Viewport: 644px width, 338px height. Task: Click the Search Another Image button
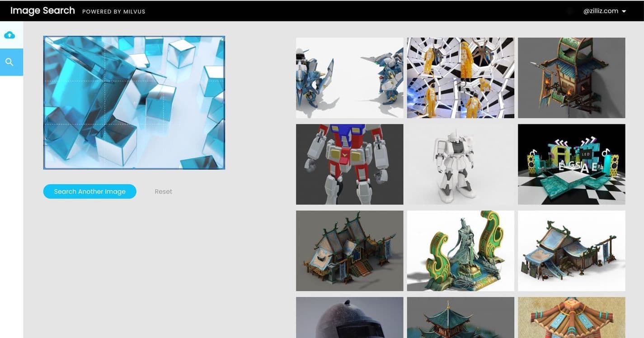tap(89, 191)
